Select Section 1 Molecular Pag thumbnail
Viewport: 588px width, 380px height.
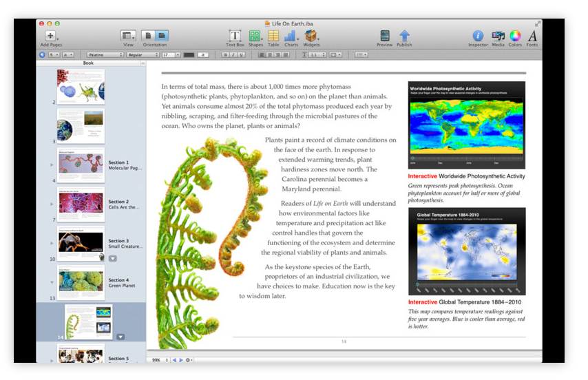(81, 165)
